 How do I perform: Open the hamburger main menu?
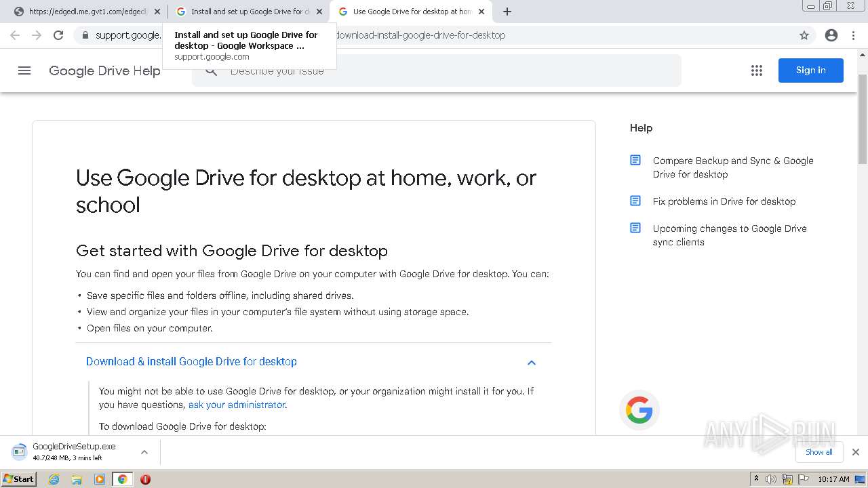(24, 70)
